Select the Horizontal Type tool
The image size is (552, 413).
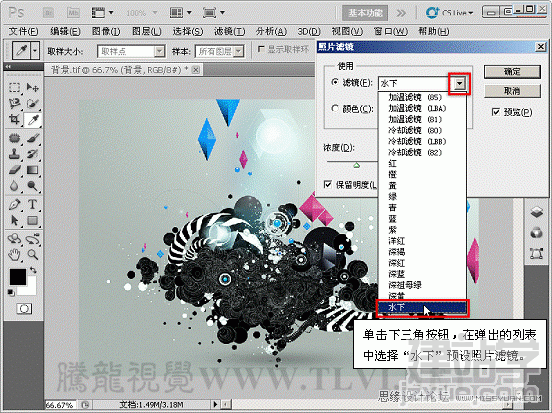(32, 204)
